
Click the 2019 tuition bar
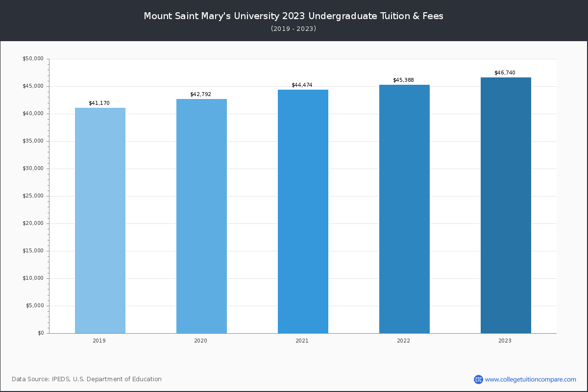100,220
